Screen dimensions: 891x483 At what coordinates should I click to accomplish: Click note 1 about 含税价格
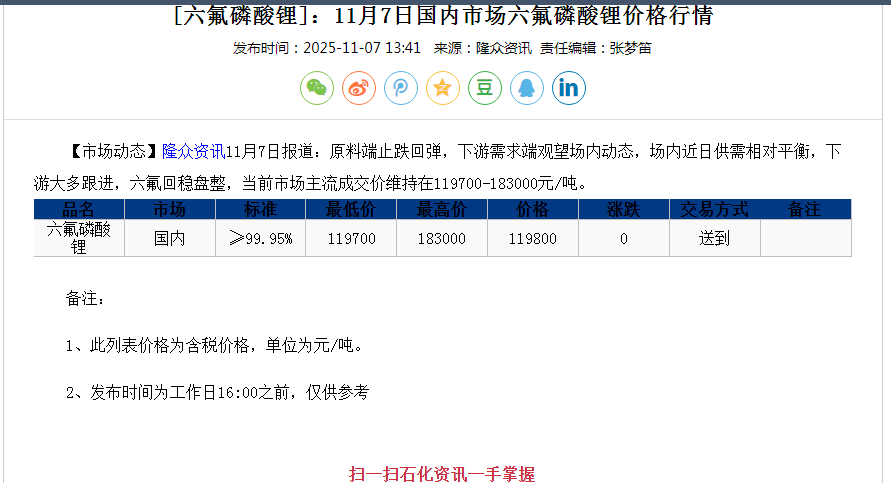[x=215, y=345]
